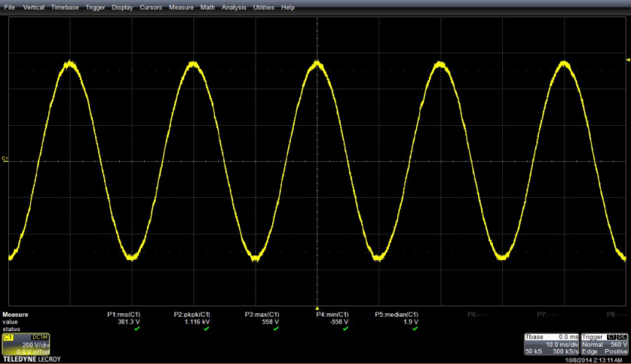Open the Vertical menu

click(x=33, y=7)
